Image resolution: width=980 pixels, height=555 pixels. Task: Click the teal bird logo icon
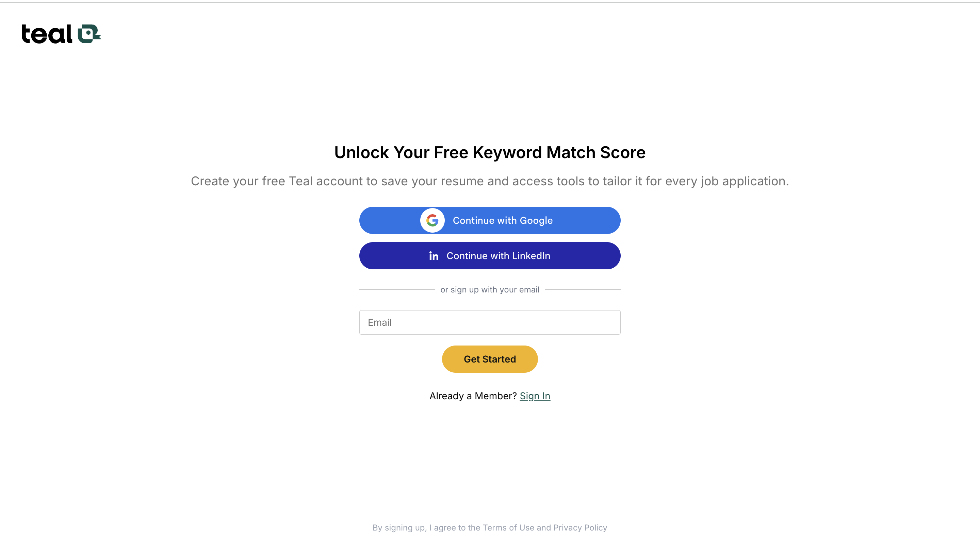[89, 34]
